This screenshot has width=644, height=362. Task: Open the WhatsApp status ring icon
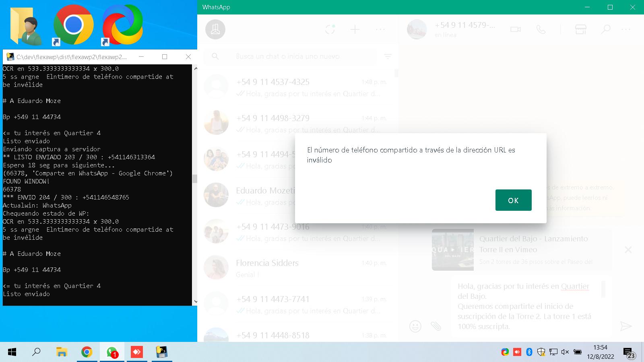click(x=330, y=29)
